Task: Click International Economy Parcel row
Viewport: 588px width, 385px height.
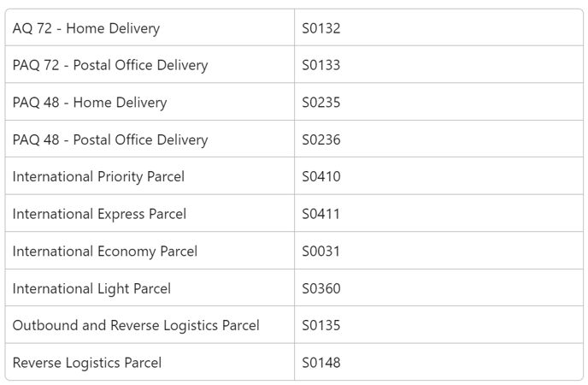Action: [294, 251]
